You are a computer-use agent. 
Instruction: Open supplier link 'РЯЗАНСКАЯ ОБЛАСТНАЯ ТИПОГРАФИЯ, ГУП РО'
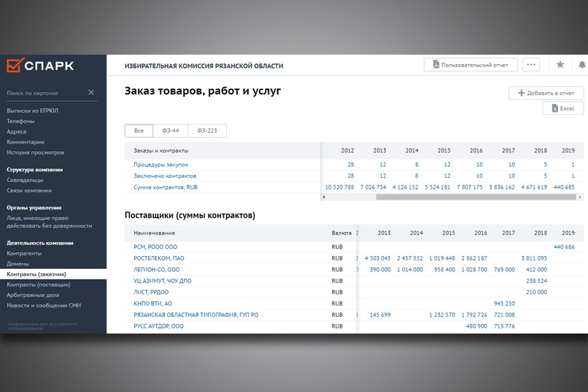196,315
